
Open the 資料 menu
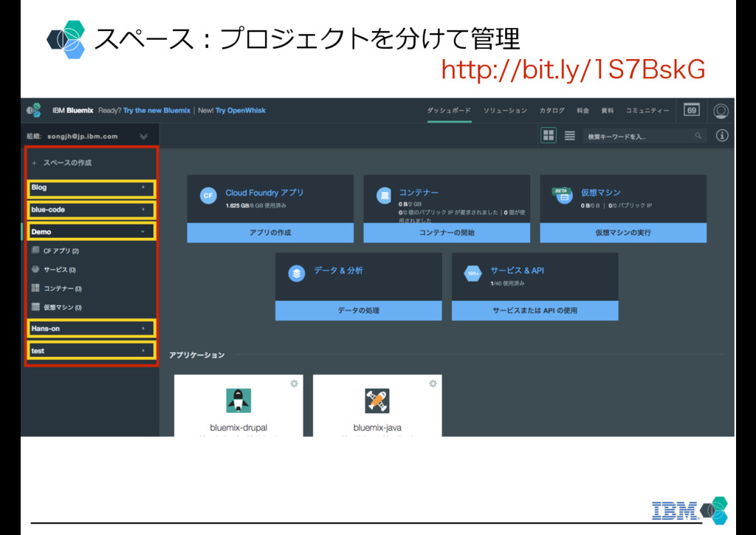(607, 111)
